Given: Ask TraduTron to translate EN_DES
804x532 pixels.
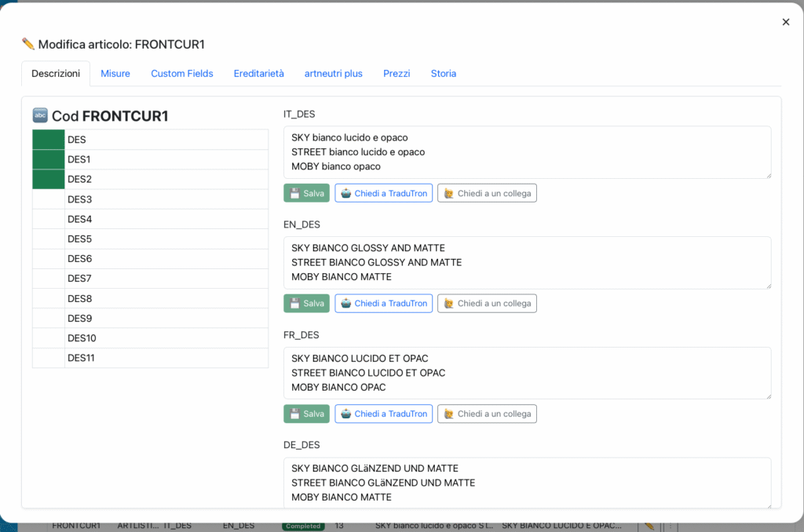Looking at the screenshot, I should [x=383, y=303].
